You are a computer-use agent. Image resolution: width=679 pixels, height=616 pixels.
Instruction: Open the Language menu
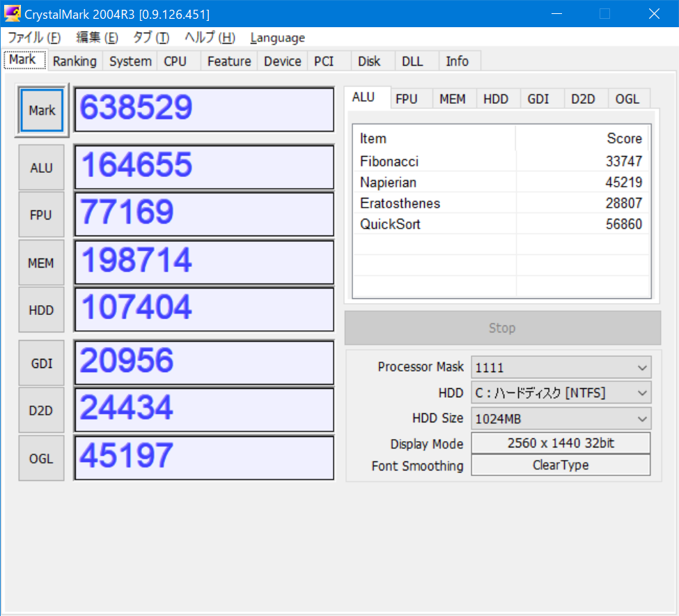277,38
